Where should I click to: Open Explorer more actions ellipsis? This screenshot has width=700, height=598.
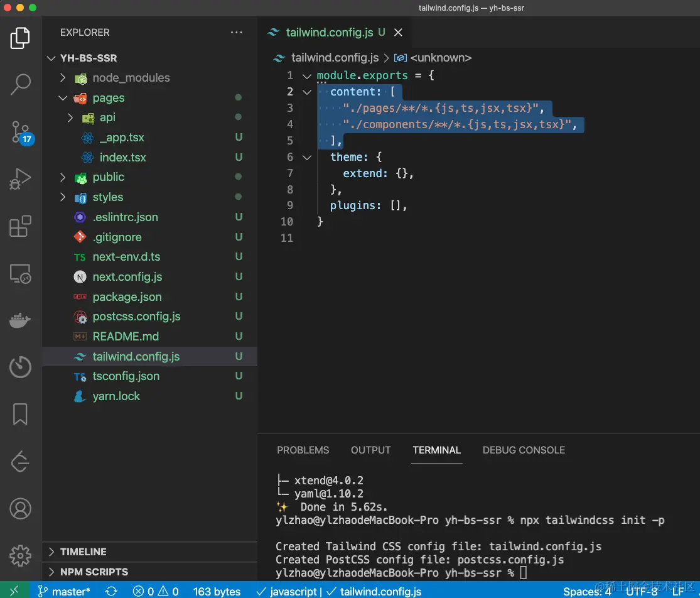236,32
